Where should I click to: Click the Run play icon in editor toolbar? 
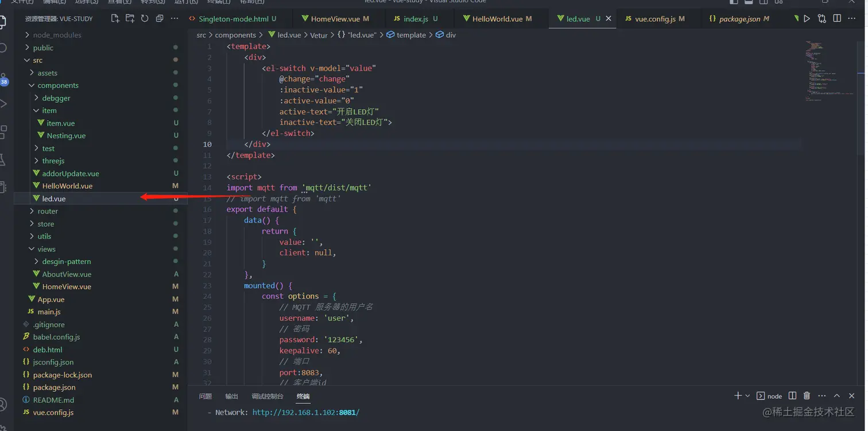(x=807, y=18)
